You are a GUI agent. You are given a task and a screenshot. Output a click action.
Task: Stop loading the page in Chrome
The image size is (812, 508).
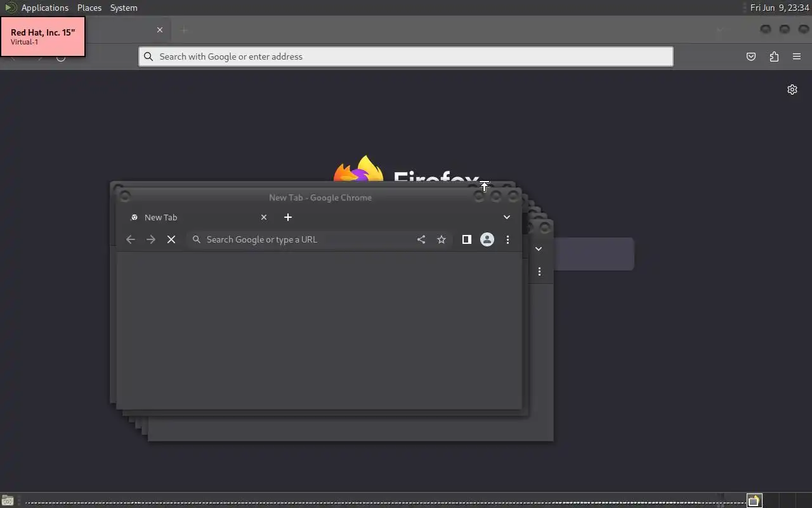171,239
